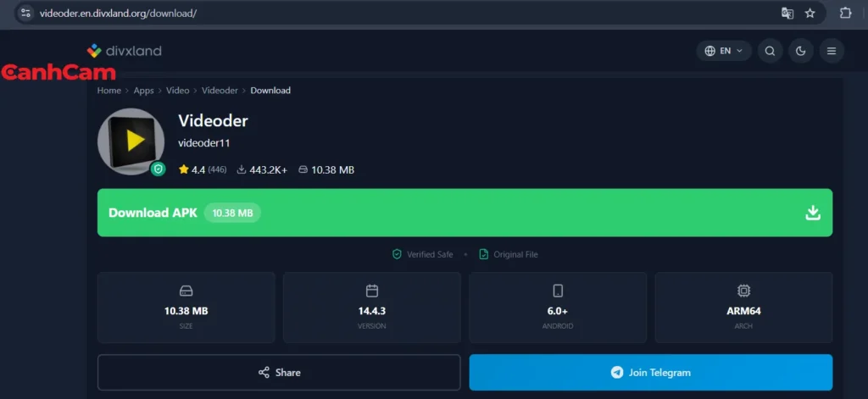The width and height of the screenshot is (868, 399).
Task: Click the yellow star rating icon
Action: (x=184, y=169)
